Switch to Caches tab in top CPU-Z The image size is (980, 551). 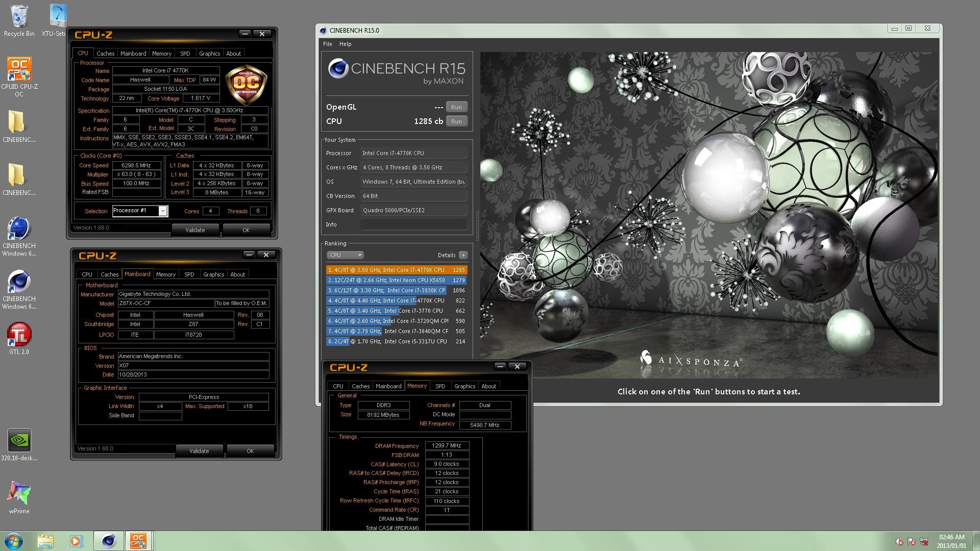click(105, 54)
